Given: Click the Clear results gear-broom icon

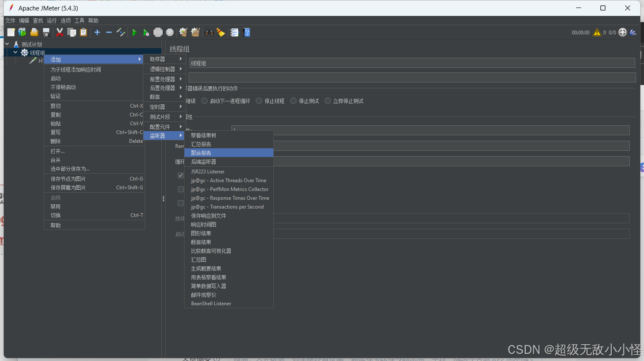Looking at the screenshot, I should [x=183, y=32].
